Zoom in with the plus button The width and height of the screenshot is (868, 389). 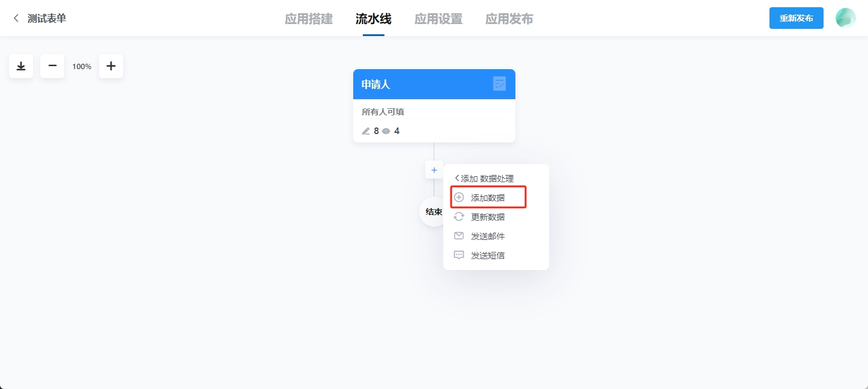click(111, 66)
